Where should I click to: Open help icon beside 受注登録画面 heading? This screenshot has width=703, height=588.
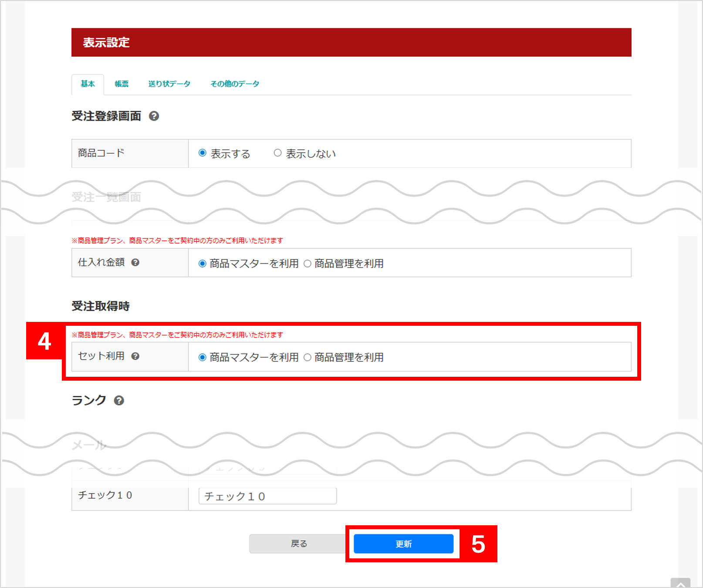coord(154,116)
